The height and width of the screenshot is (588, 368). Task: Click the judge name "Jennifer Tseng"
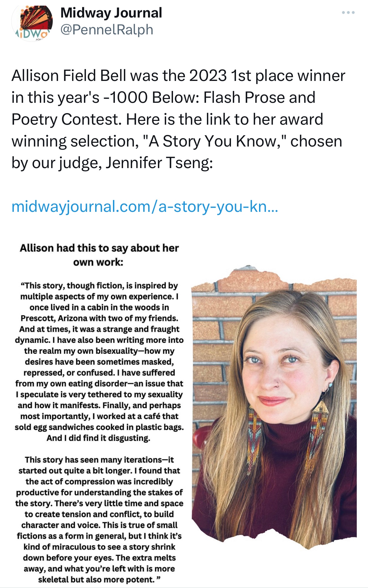coord(159,163)
